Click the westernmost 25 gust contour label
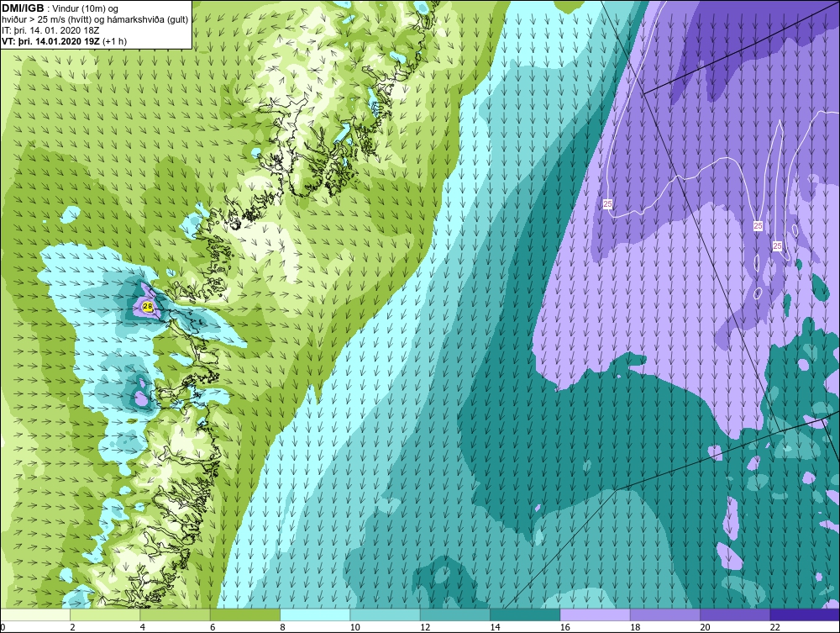Image resolution: width=840 pixels, height=633 pixels. 607,203
